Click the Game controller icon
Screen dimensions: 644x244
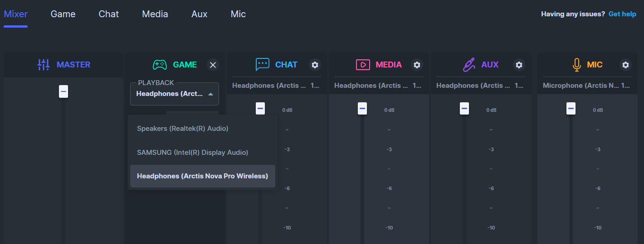point(160,65)
